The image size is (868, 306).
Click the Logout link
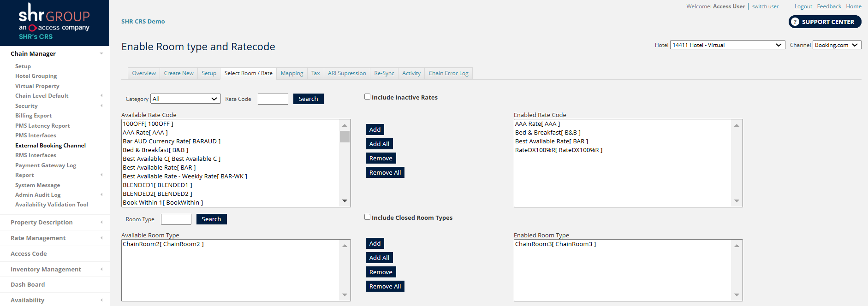point(803,6)
